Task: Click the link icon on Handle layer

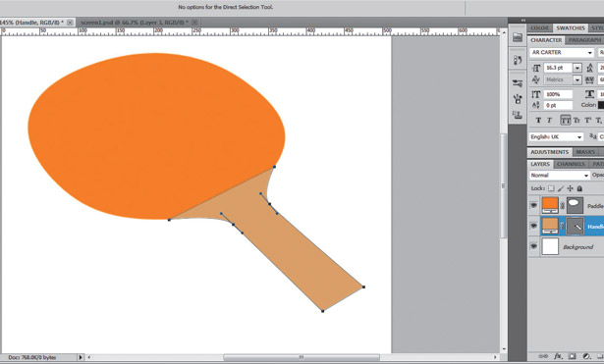Action: [x=563, y=226]
